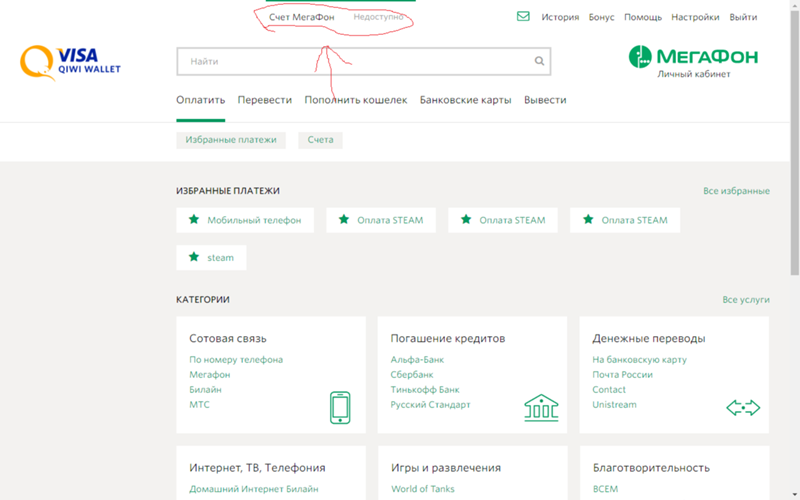Screen dimensions: 800x500
Task: Select the Счет МегаФон account
Action: [302, 17]
